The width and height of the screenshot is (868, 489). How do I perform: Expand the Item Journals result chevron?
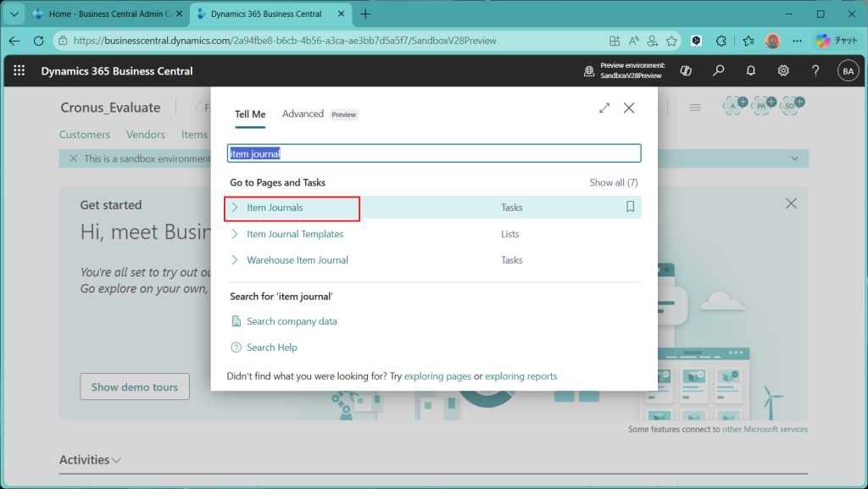(x=235, y=208)
